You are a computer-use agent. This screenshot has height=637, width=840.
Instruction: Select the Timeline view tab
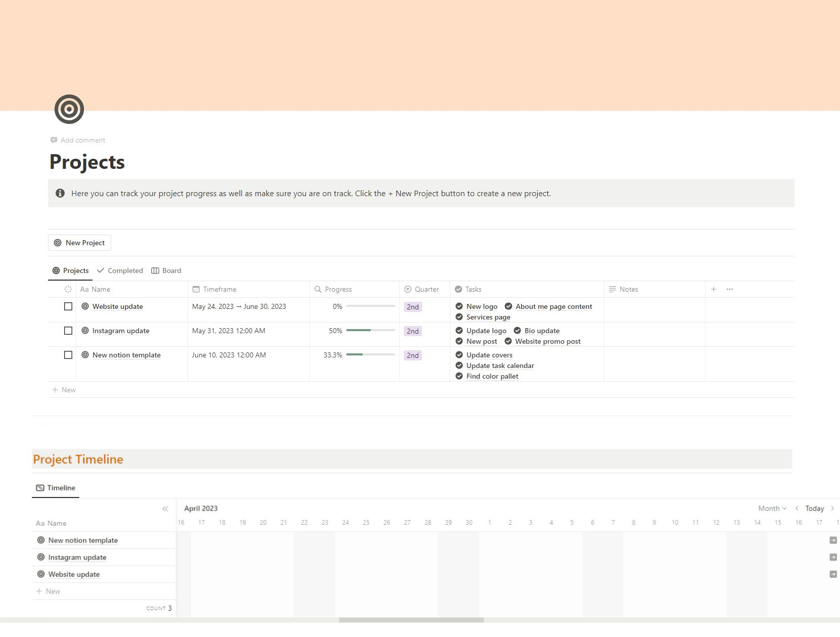click(x=56, y=488)
